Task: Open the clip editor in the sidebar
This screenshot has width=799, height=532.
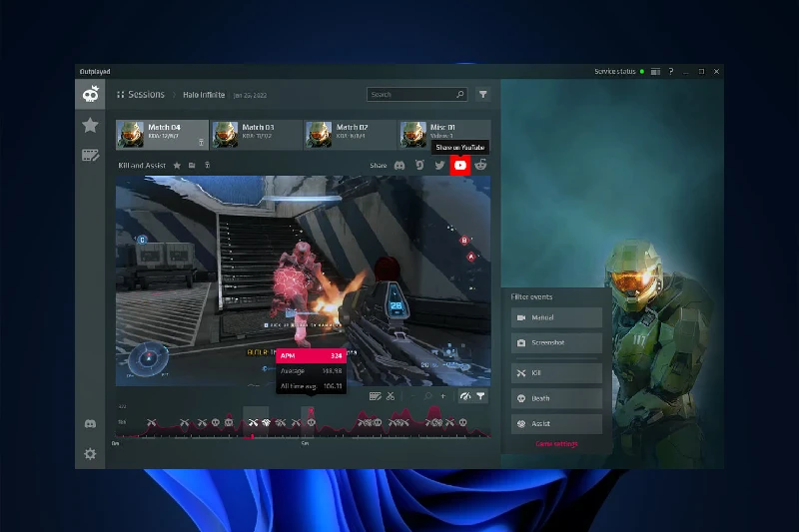Action: click(90, 155)
